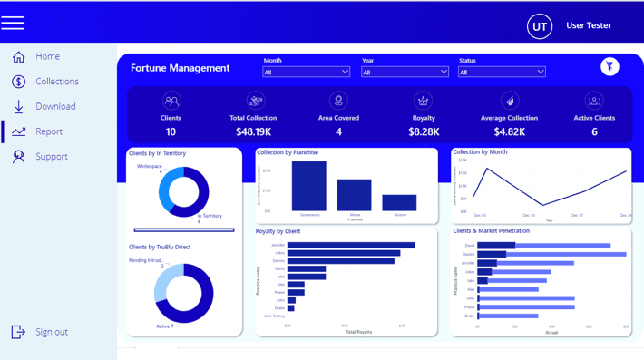Open the Status filter dropdown
This screenshot has width=644, height=360.
click(502, 72)
